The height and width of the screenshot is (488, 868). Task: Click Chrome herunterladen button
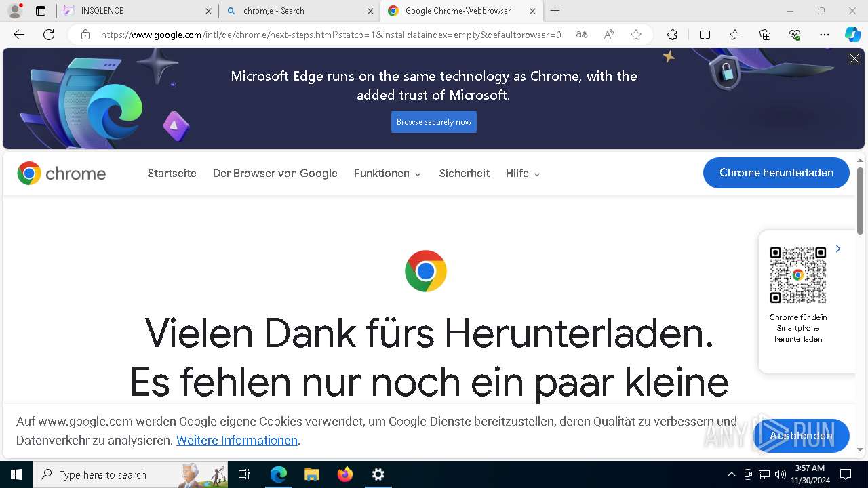(x=776, y=173)
